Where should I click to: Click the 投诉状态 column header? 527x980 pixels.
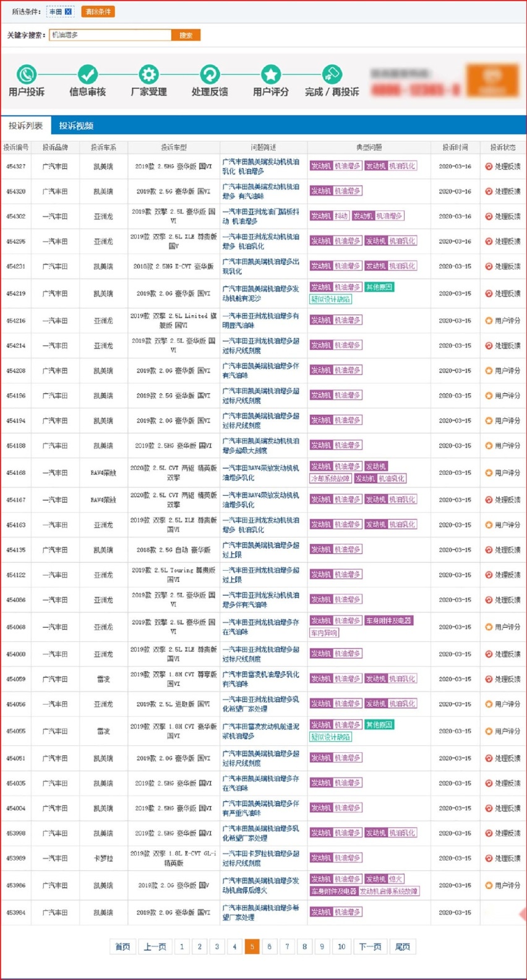tap(503, 147)
